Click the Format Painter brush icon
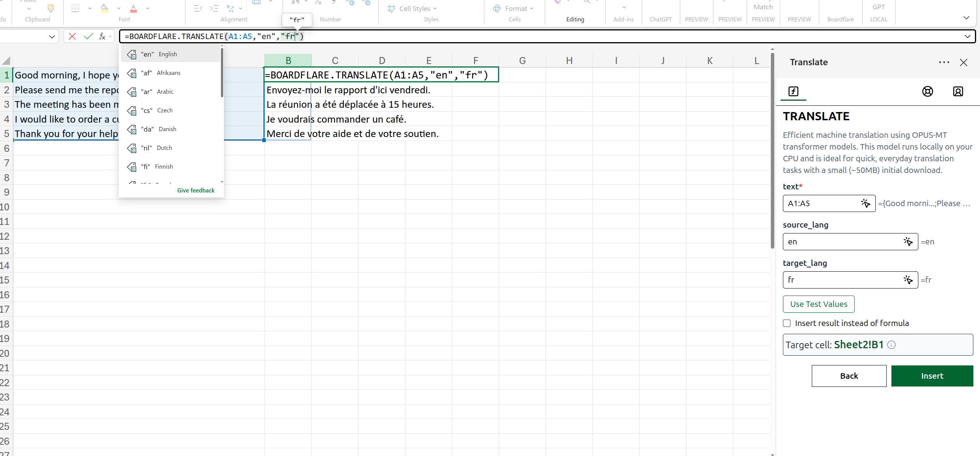This screenshot has width=980, height=456. (x=50, y=8)
